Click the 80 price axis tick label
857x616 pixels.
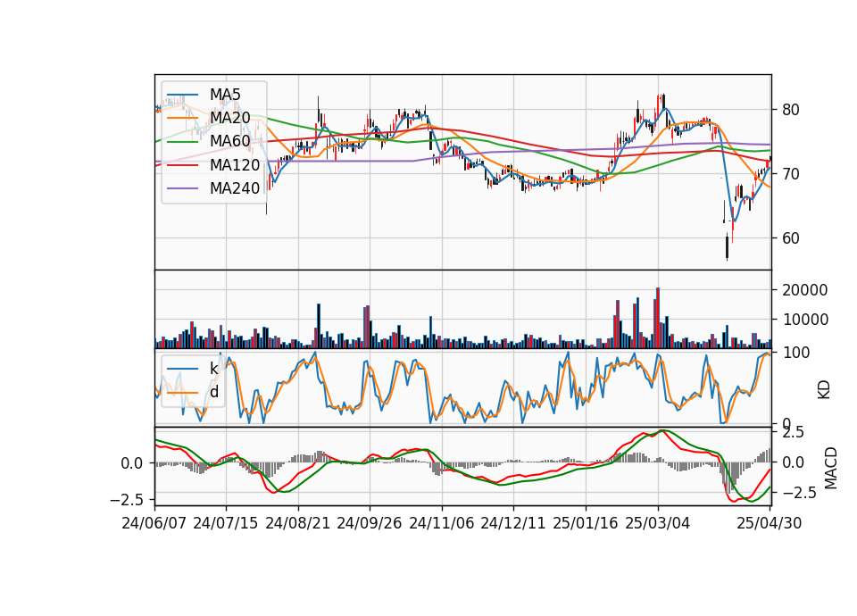[790, 110]
